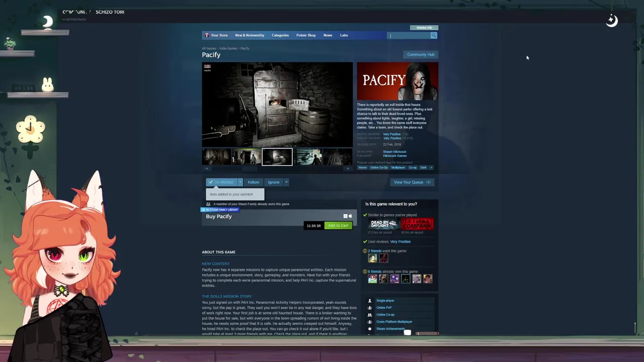Click the Online PvP feature icon
Image resolution: width=644 pixels, height=362 pixels.
click(x=370, y=308)
